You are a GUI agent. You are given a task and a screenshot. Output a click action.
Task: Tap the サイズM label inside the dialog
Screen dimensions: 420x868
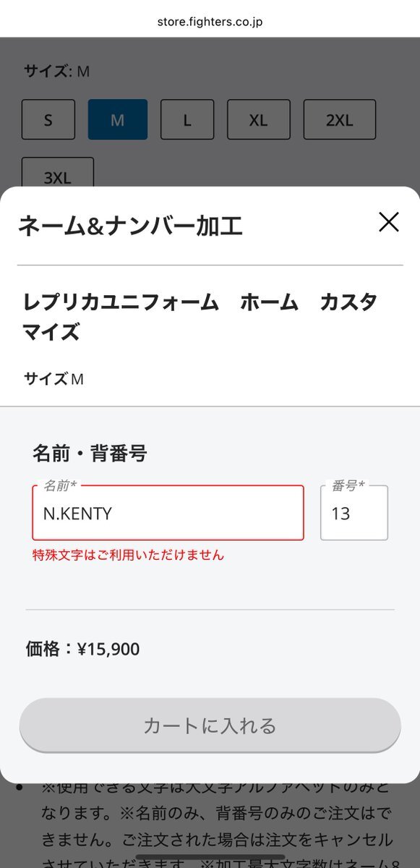pyautogui.click(x=54, y=378)
